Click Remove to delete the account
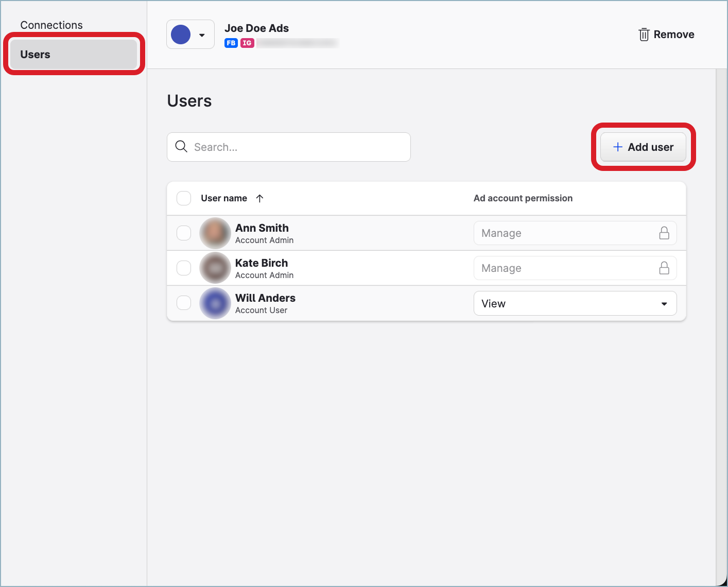Viewport: 728px width, 587px height. [674, 34]
